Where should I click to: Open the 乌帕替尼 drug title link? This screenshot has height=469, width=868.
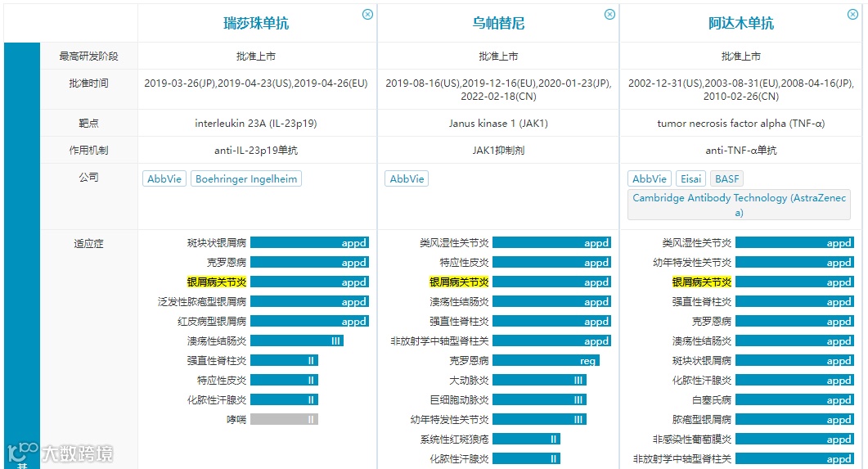tap(498, 23)
